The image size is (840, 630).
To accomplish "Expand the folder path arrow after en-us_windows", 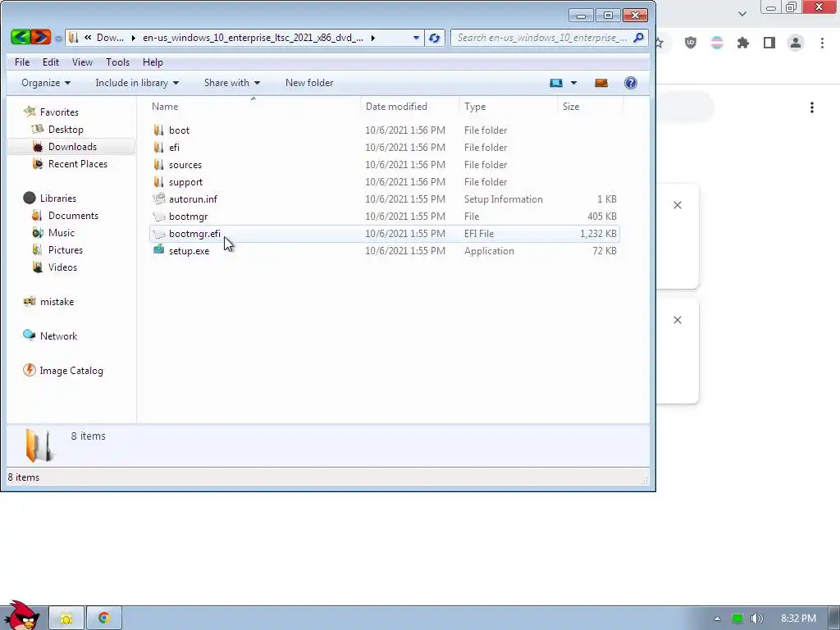I will (373, 38).
